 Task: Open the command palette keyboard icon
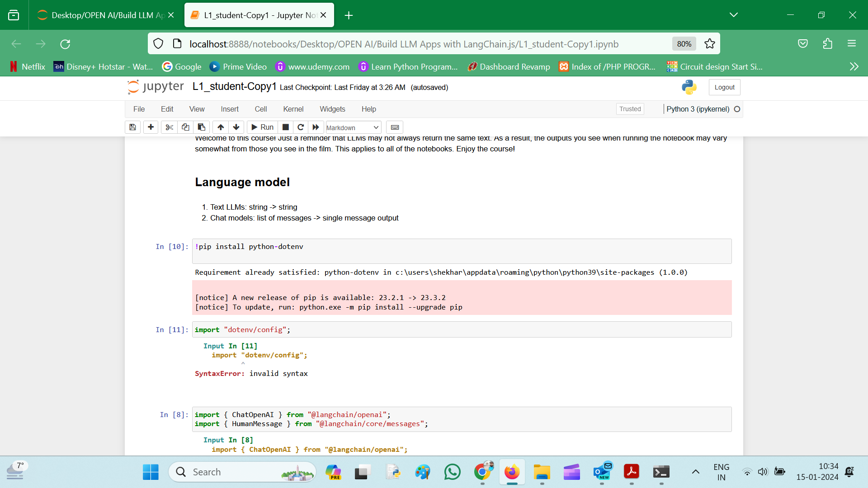point(395,127)
